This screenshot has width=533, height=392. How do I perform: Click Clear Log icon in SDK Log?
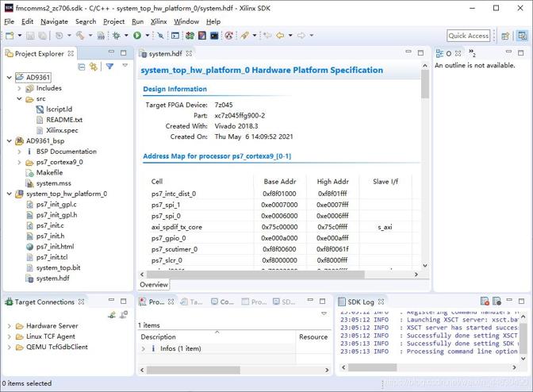click(x=485, y=302)
